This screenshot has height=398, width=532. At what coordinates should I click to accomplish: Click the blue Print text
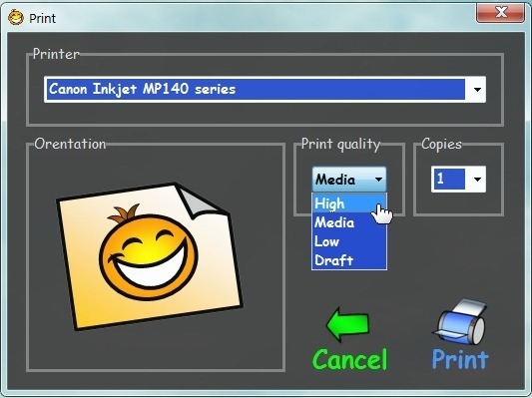(460, 359)
